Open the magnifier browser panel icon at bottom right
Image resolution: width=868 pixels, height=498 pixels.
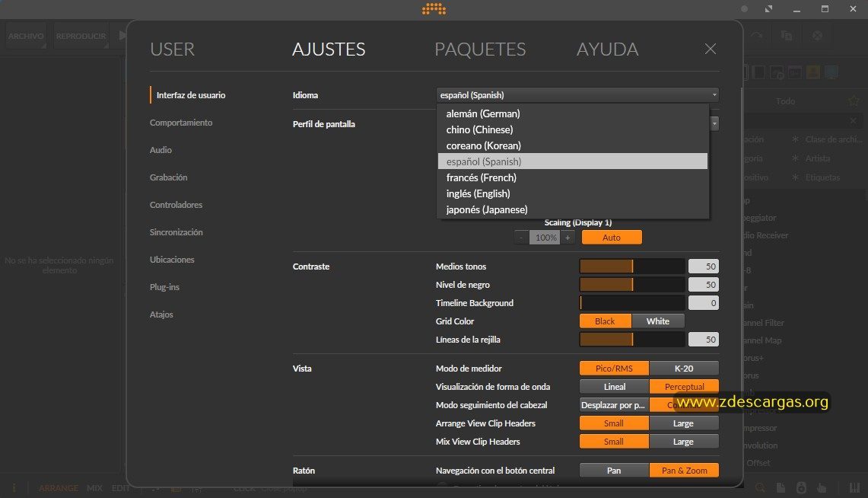point(761,487)
